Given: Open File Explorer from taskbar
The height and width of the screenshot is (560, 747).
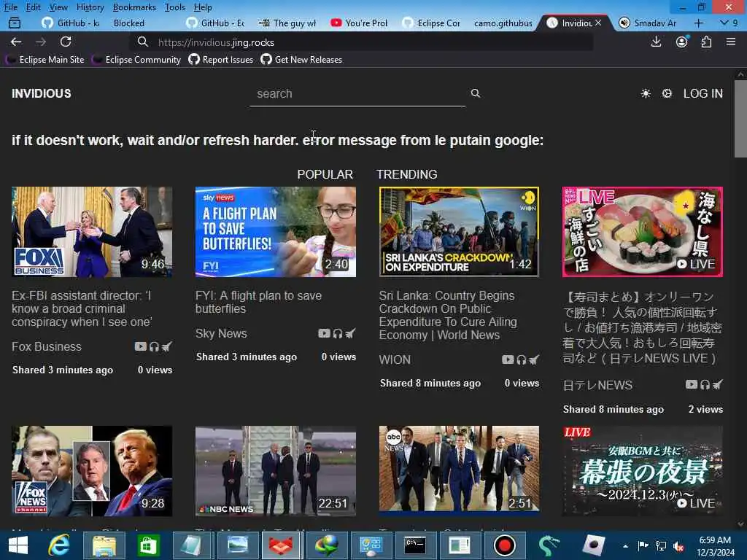Looking at the screenshot, I should coord(104,545).
